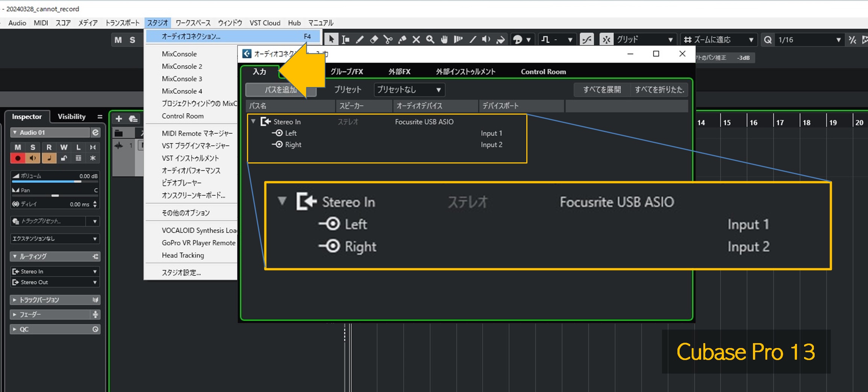Open the エクステンションなし dropdown
The image size is (868, 392).
[x=55, y=239]
